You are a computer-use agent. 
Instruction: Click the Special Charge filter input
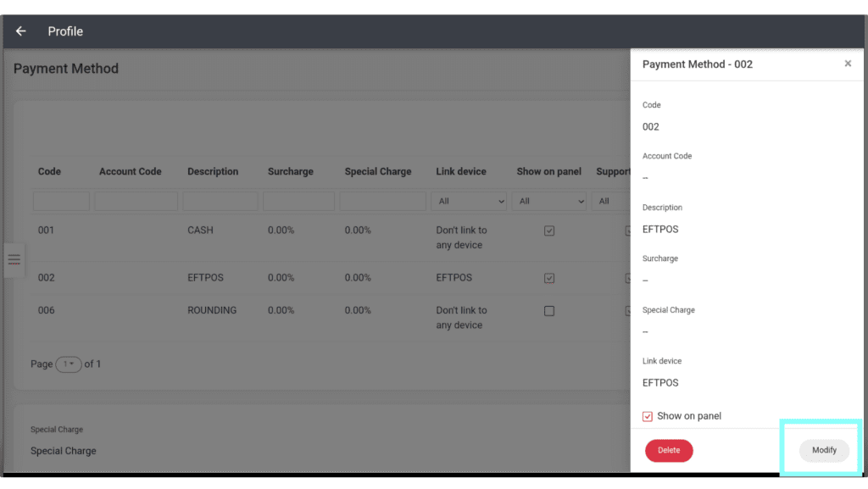tap(382, 201)
